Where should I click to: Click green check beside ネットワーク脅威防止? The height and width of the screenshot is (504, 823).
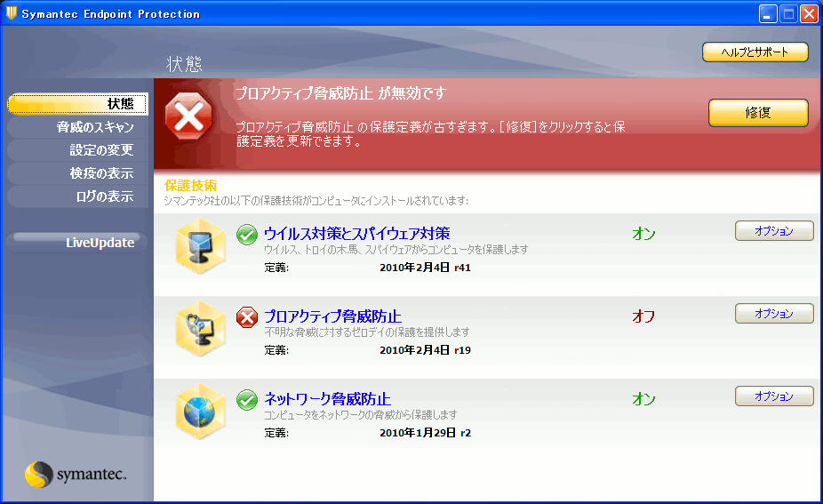[247, 399]
